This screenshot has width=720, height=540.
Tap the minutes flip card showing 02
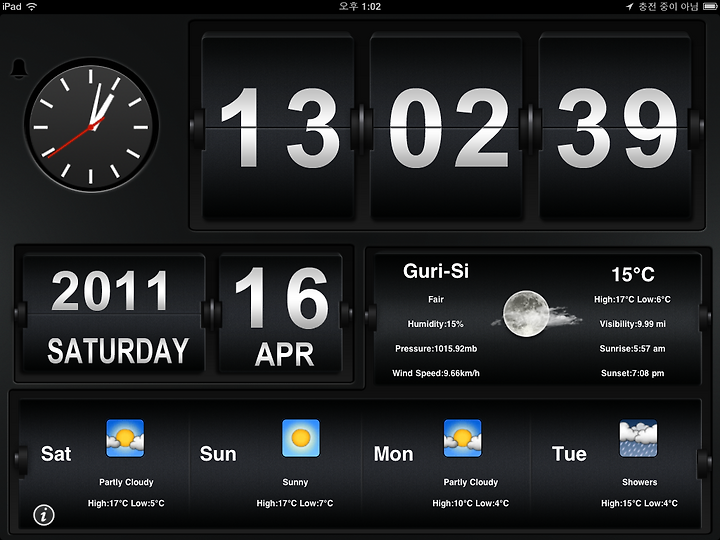[446, 127]
